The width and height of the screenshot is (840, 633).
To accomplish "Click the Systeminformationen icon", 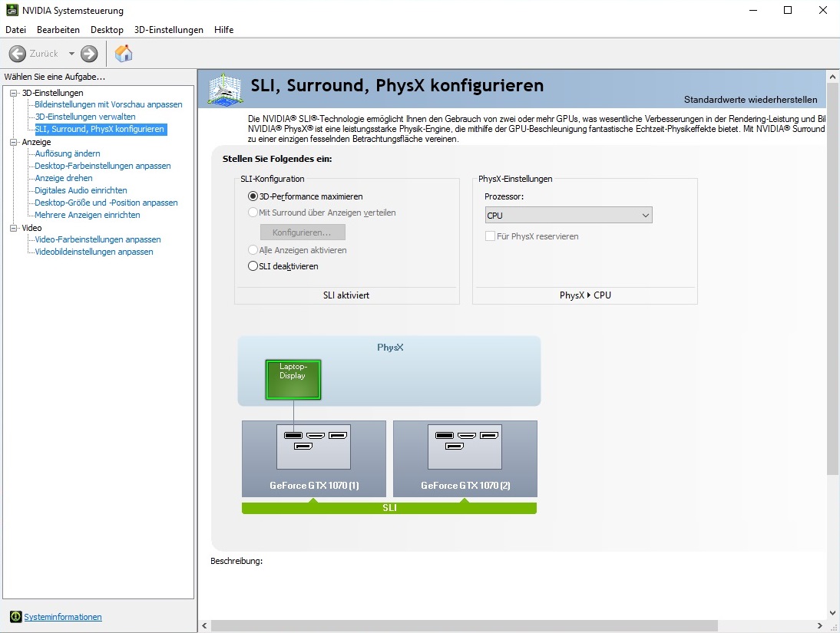I will tap(15, 617).
